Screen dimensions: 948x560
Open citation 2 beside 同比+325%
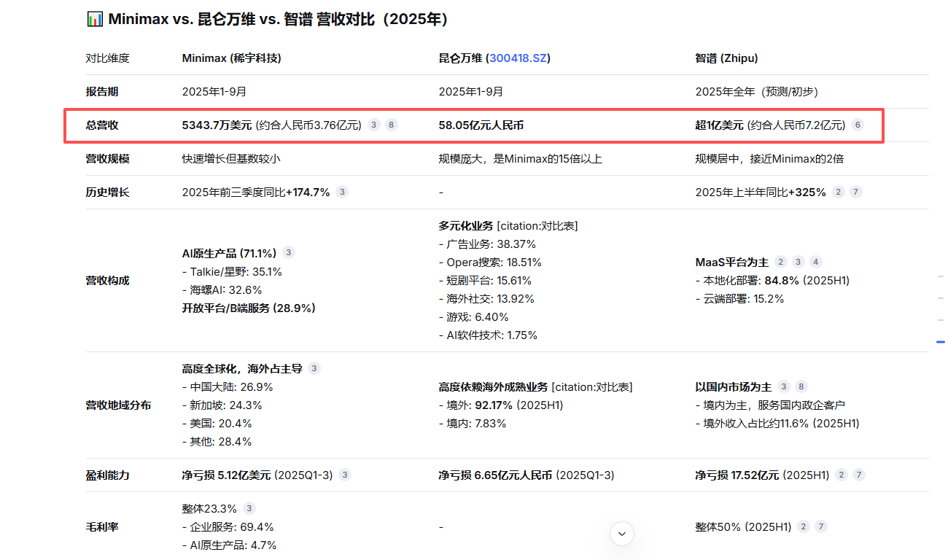coord(839,192)
